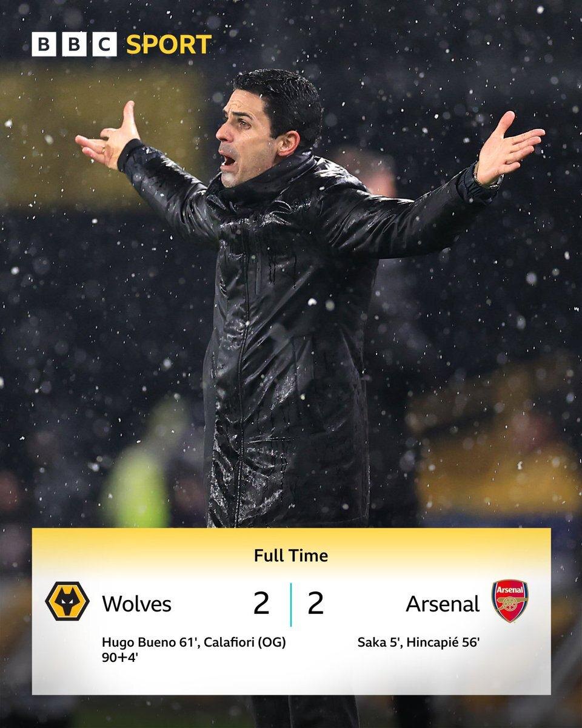Click the Arsenal club crest
The height and width of the screenshot is (728, 582).
click(x=509, y=601)
